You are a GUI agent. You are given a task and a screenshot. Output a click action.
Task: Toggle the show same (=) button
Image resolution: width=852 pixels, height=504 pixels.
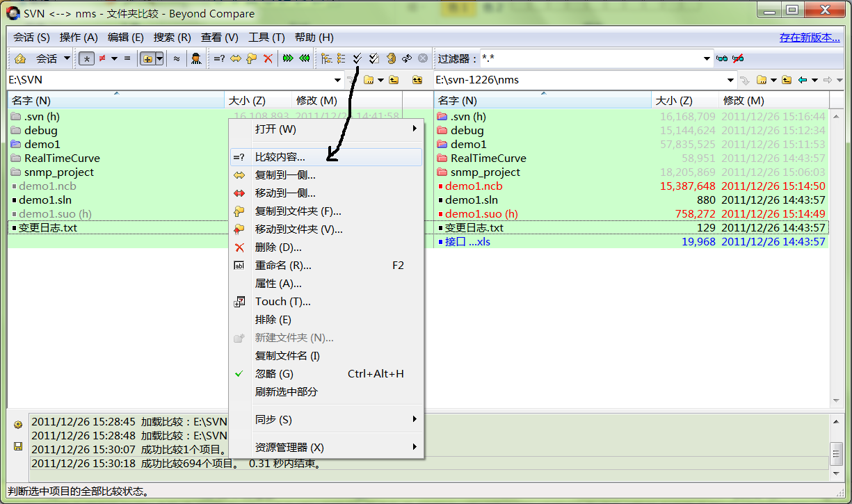127,58
